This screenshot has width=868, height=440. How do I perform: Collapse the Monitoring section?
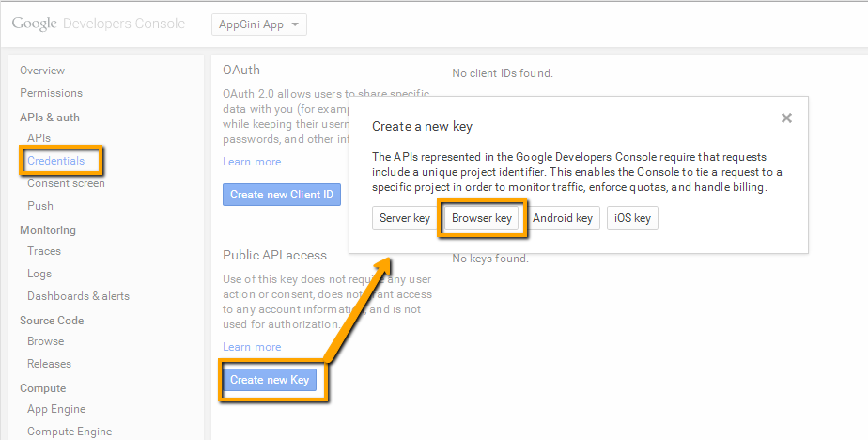(x=48, y=230)
